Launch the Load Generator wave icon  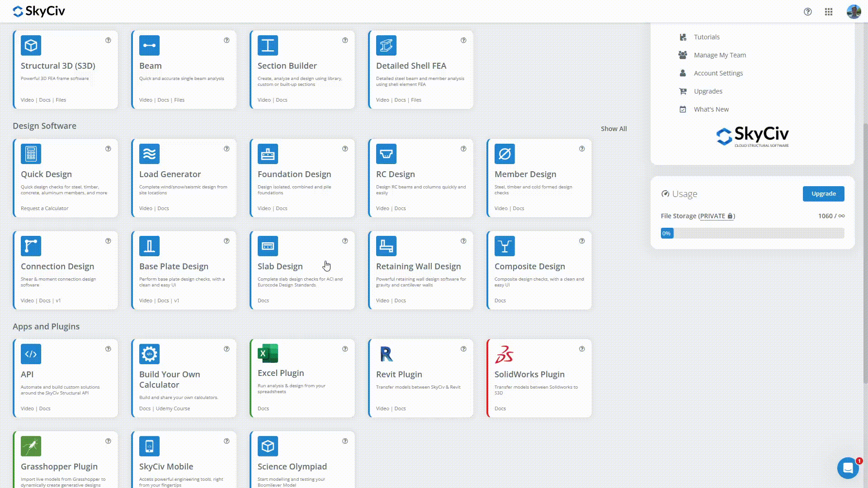pos(149,154)
